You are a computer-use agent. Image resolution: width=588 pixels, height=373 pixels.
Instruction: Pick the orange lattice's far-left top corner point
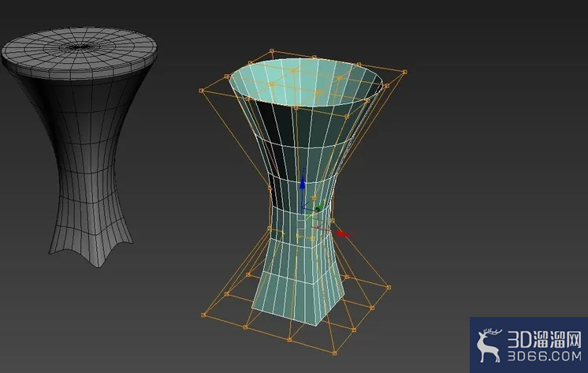(201, 91)
